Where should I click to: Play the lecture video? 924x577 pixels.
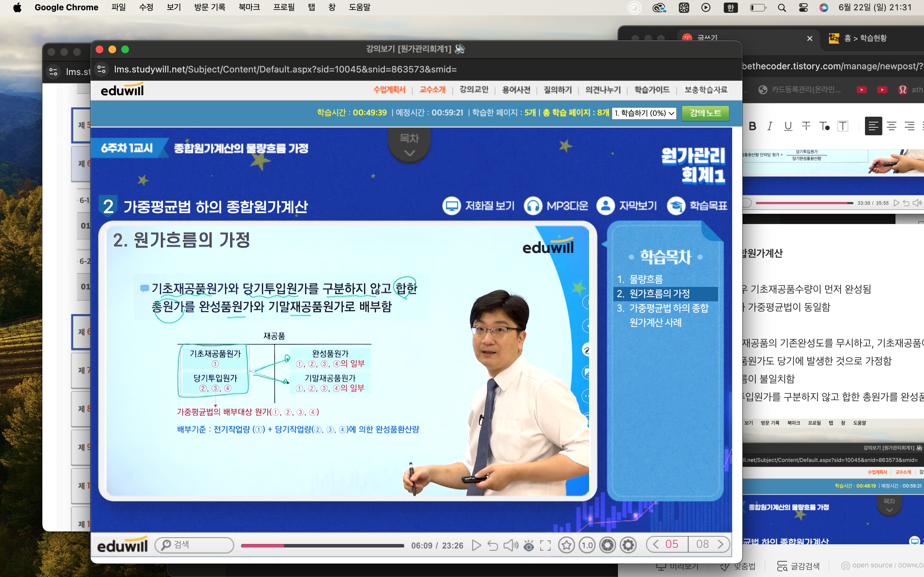(x=476, y=545)
